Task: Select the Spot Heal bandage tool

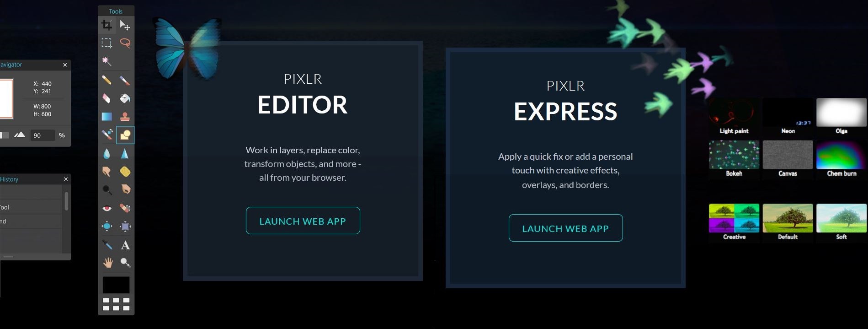Action: [x=125, y=208]
